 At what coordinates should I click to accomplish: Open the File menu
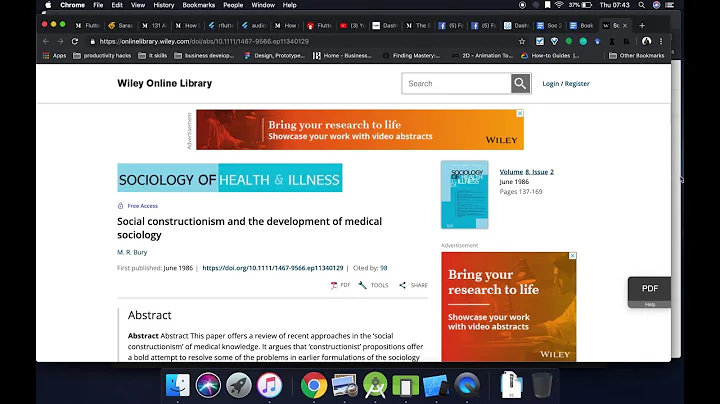point(98,5)
